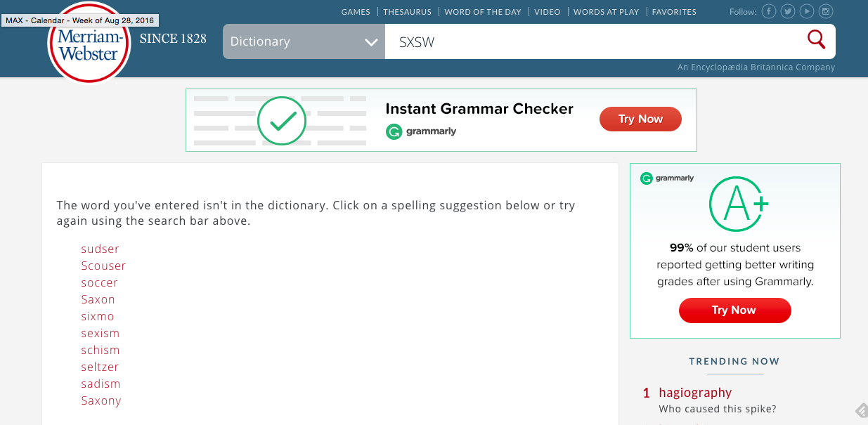Screen dimensions: 868x425
Task: Select spelling suggestion Scouser
Action: (x=103, y=266)
